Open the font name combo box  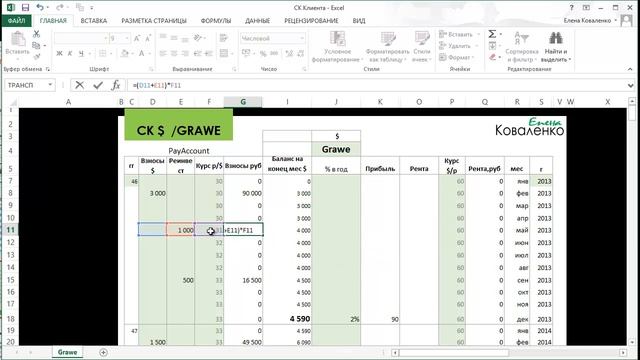[x=81, y=38]
